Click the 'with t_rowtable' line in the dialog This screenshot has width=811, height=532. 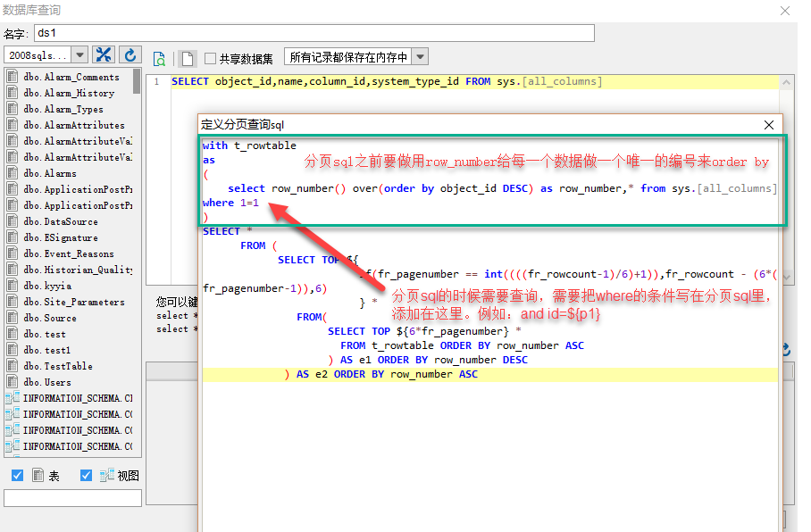(249, 145)
